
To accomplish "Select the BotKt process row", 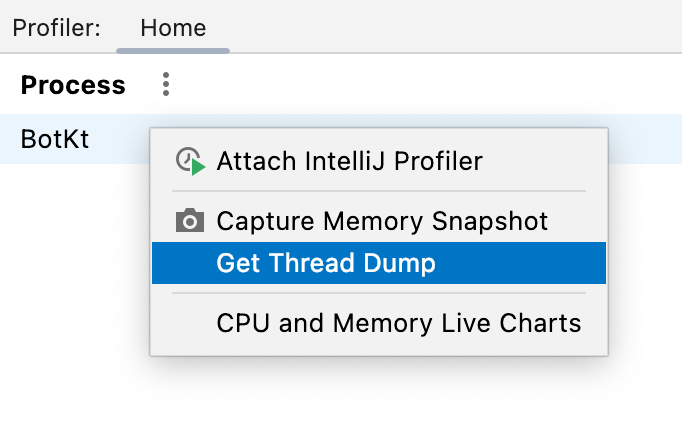I will coord(55,139).
